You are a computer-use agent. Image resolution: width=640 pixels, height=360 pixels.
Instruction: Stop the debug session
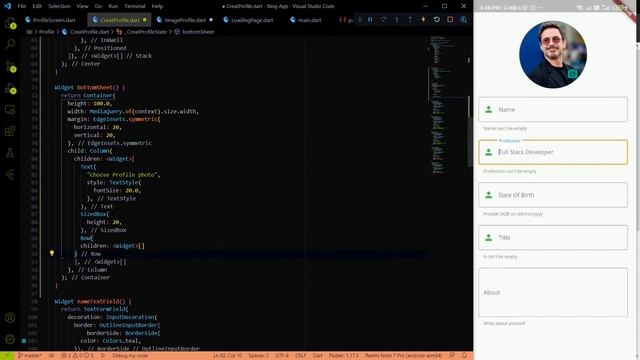pos(450,20)
